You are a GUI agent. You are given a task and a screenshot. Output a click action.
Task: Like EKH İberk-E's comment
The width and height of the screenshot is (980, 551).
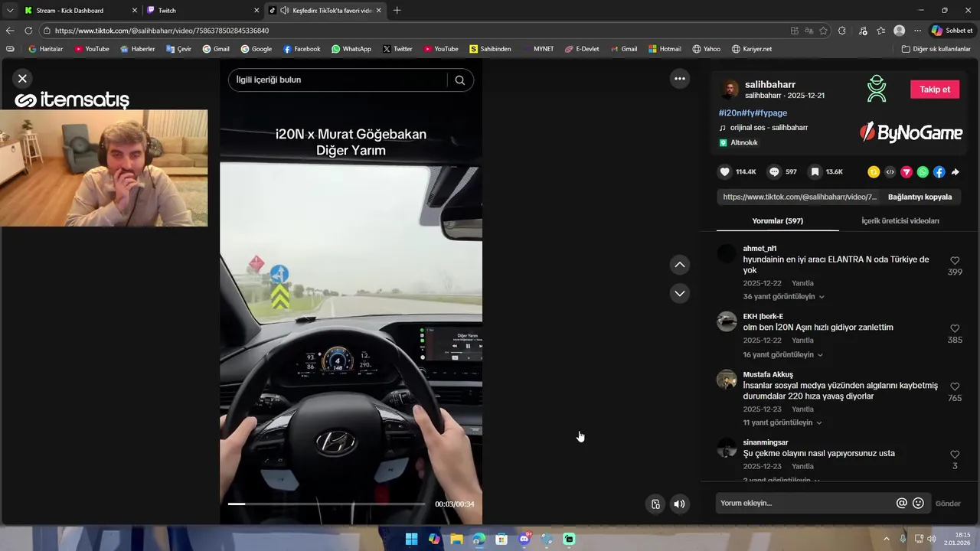click(x=955, y=328)
